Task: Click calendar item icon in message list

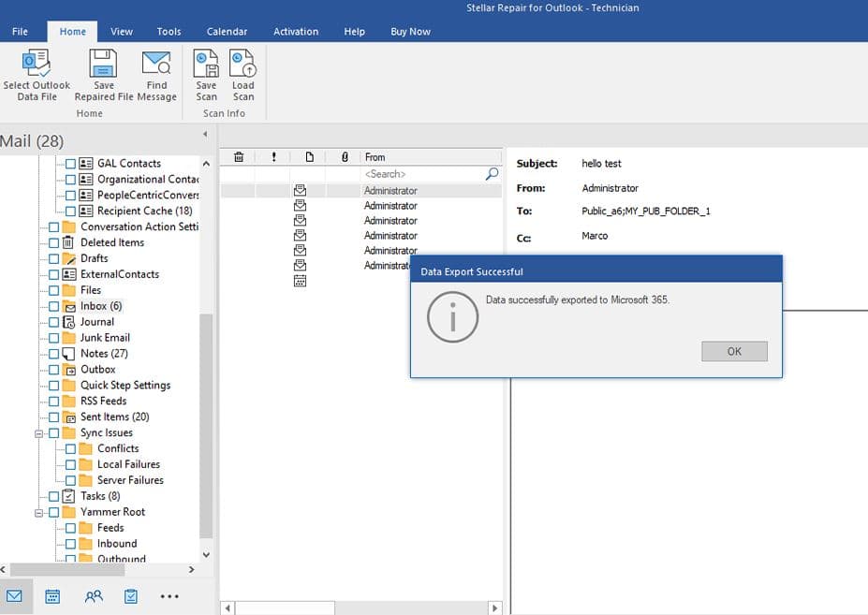Action: pos(300,281)
